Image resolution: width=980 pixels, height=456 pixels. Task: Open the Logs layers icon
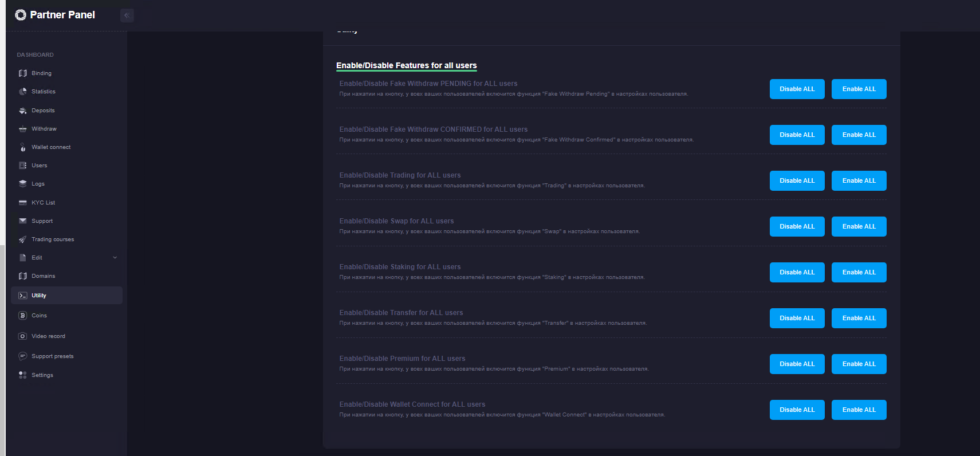click(x=23, y=184)
